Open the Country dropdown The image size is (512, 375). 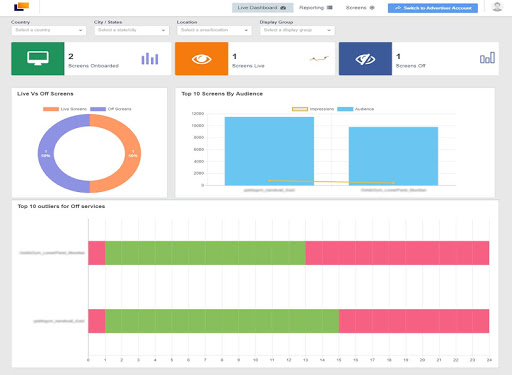pos(49,30)
